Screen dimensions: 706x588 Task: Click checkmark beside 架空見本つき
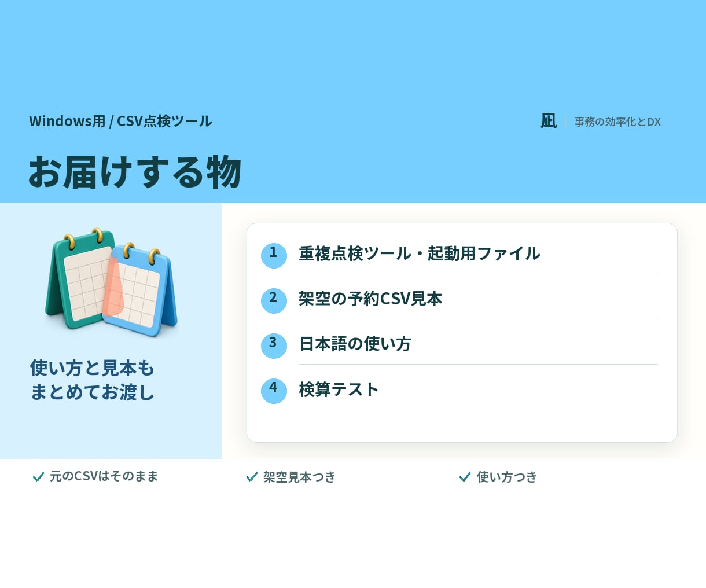(x=252, y=477)
